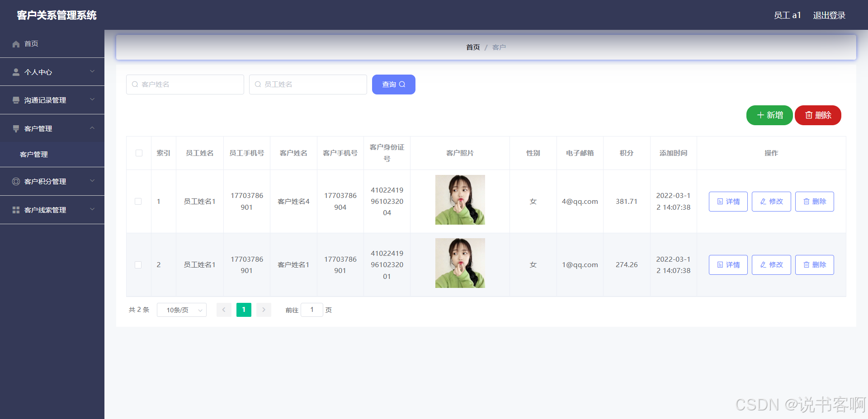Go to next page with right arrow

click(x=264, y=310)
